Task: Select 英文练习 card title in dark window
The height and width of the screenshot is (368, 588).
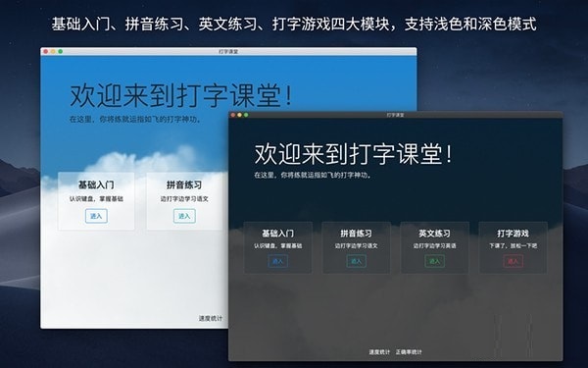Action: point(434,234)
